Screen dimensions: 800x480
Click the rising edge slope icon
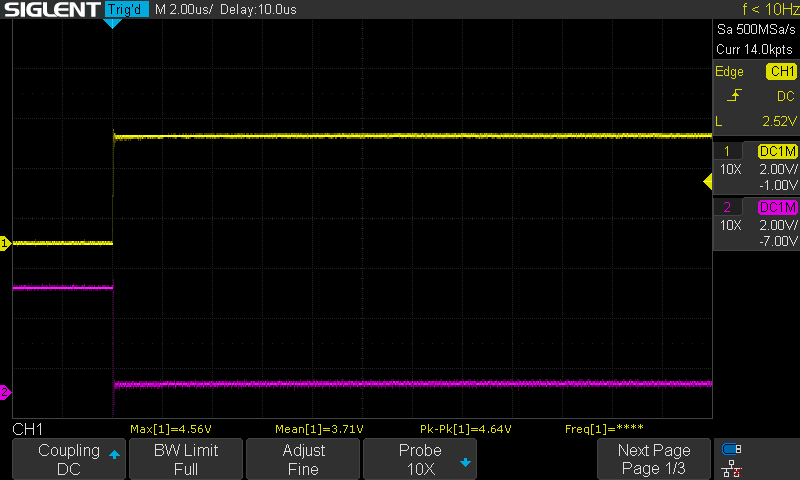click(x=734, y=95)
